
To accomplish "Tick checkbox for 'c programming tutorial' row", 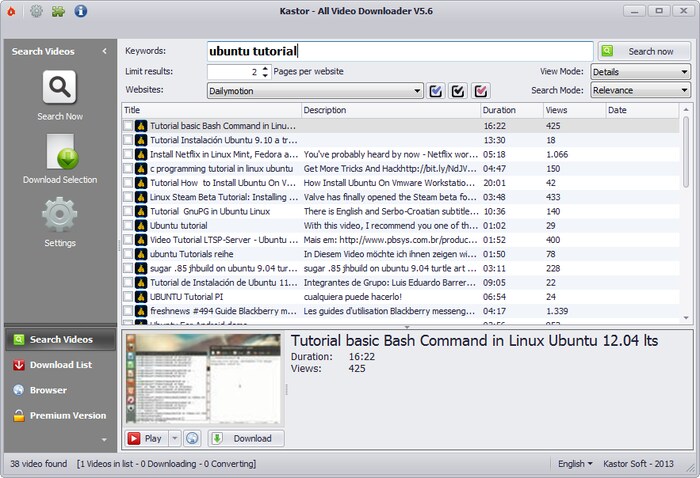I will 129,169.
